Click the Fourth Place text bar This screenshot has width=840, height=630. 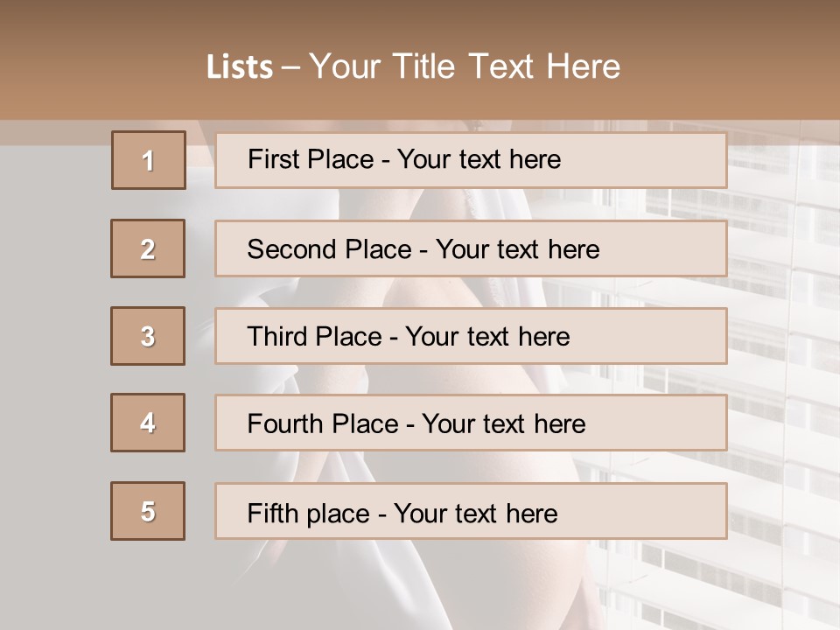[471, 423]
